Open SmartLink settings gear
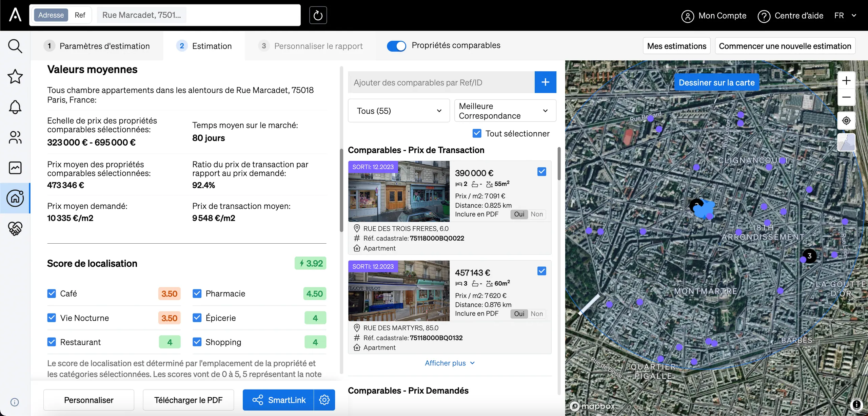Image resolution: width=868 pixels, height=416 pixels. [x=324, y=400]
